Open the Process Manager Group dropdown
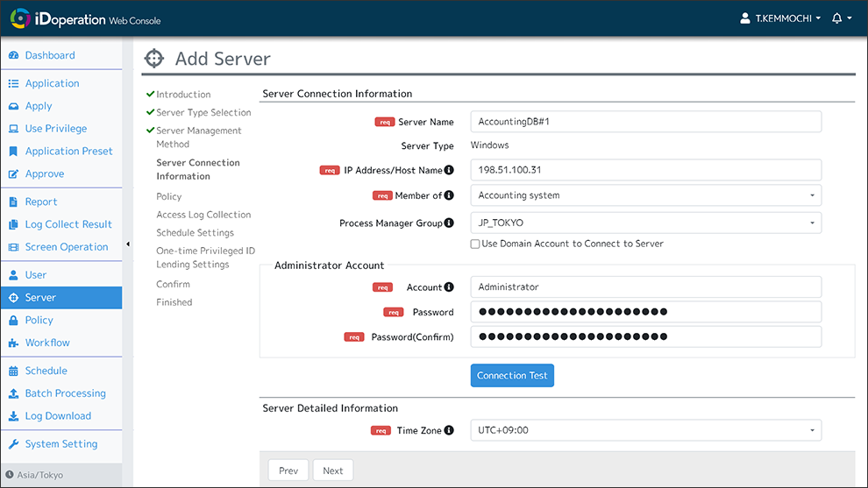 (x=646, y=223)
